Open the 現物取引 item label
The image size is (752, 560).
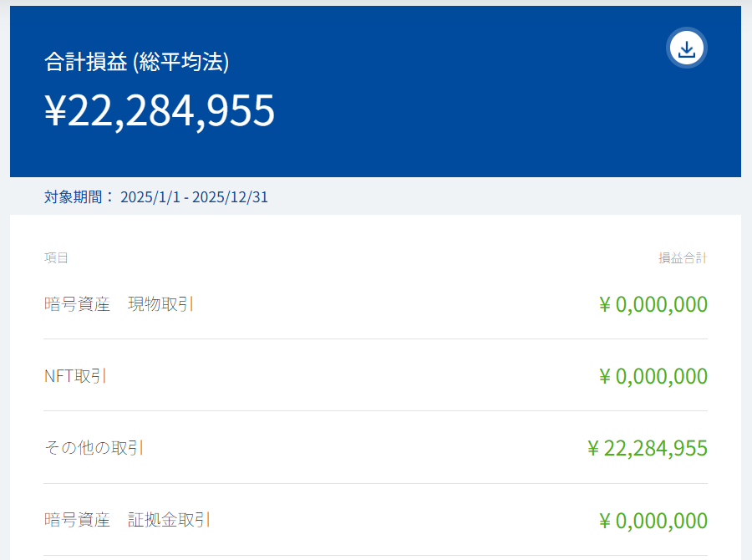(160, 304)
